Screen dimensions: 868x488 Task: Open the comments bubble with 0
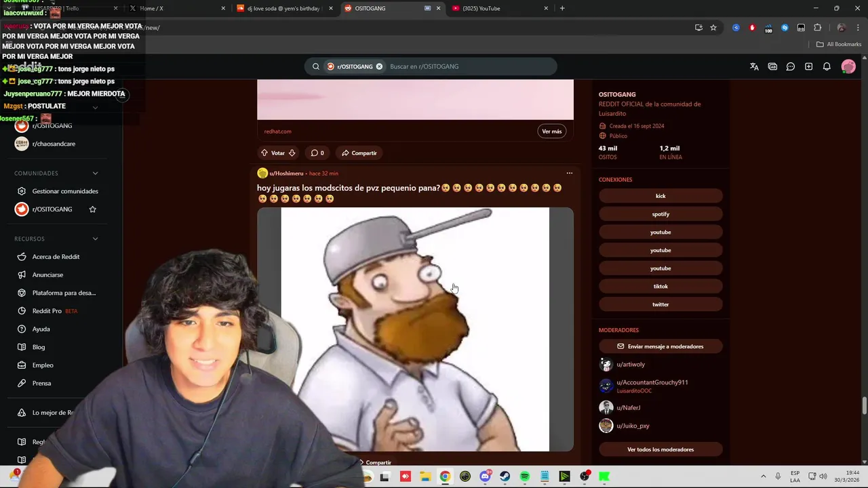coord(317,153)
